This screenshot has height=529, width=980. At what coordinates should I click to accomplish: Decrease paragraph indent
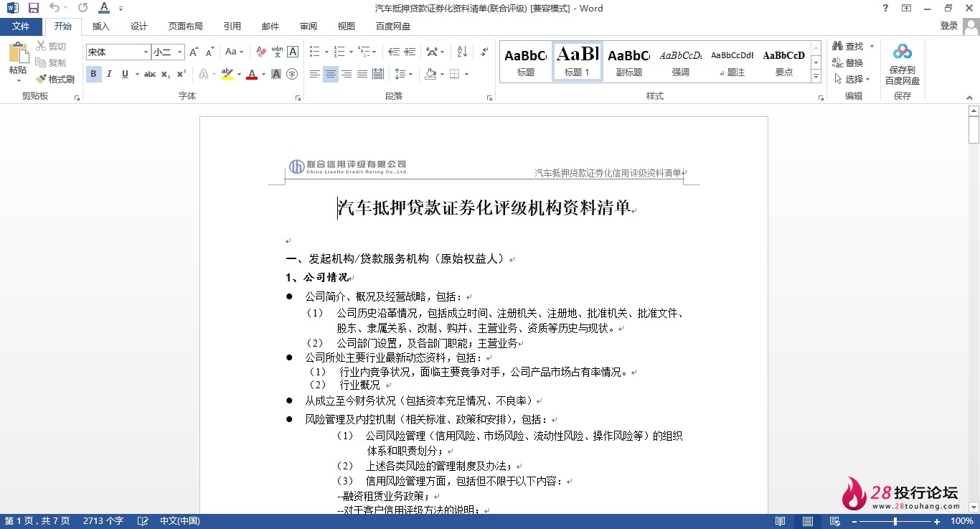click(x=393, y=52)
